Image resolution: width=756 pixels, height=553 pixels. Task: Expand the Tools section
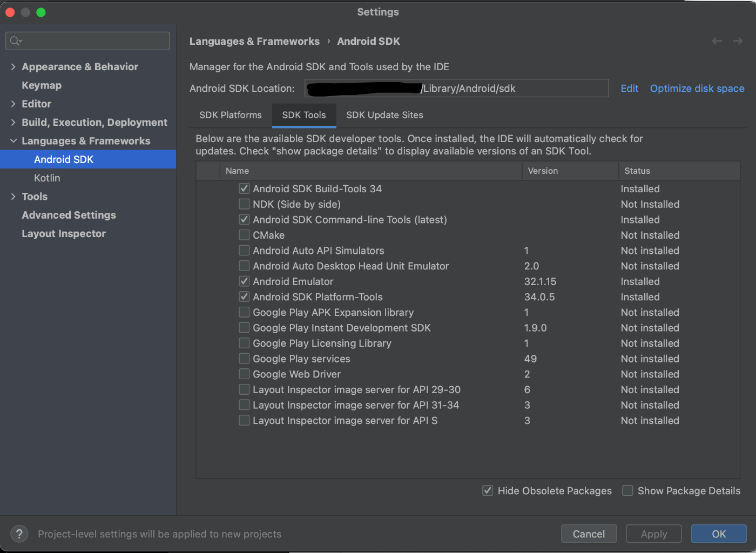[13, 197]
